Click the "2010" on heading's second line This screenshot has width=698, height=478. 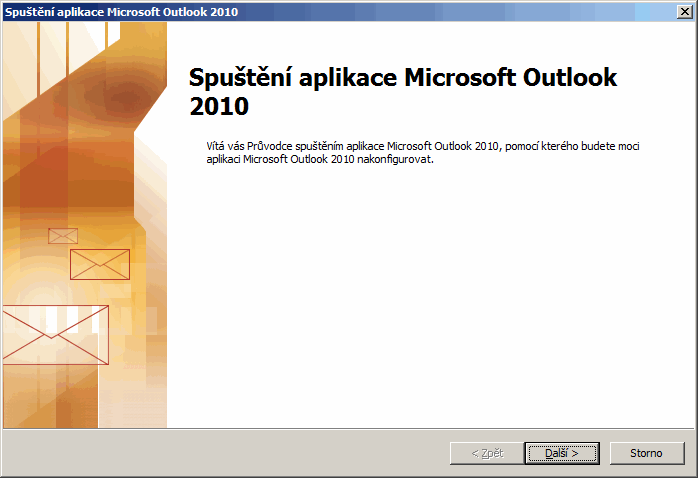tap(219, 106)
